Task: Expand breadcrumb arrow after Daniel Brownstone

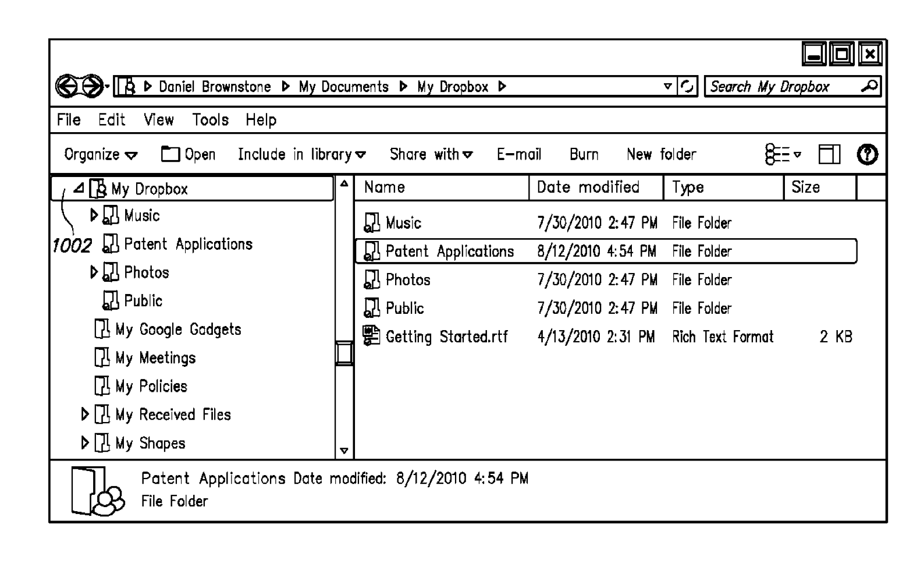Action: (x=286, y=87)
